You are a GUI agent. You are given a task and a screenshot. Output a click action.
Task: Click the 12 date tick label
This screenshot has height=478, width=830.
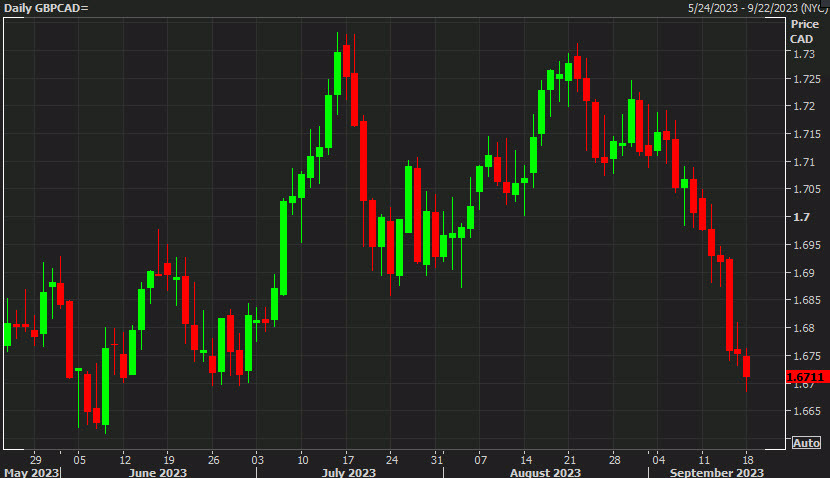125,459
